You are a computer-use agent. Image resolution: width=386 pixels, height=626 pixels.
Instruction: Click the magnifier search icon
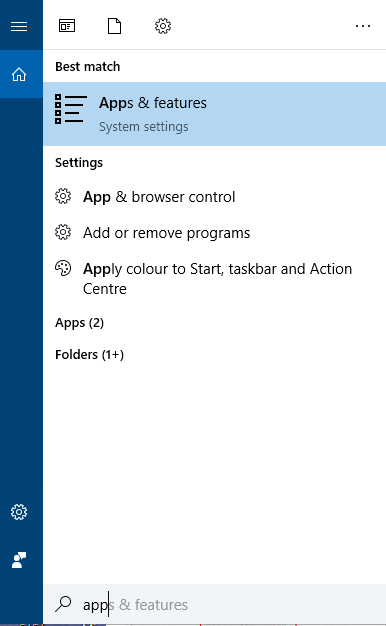(63, 604)
